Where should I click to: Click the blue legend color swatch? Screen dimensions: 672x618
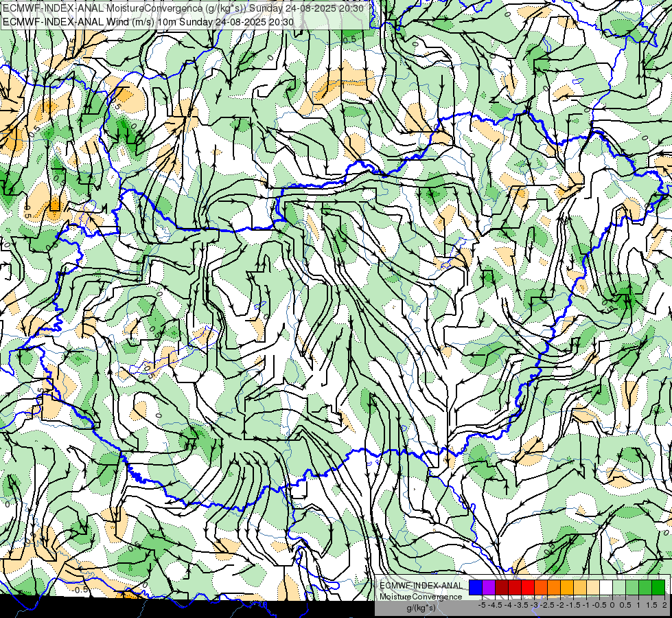(476, 587)
